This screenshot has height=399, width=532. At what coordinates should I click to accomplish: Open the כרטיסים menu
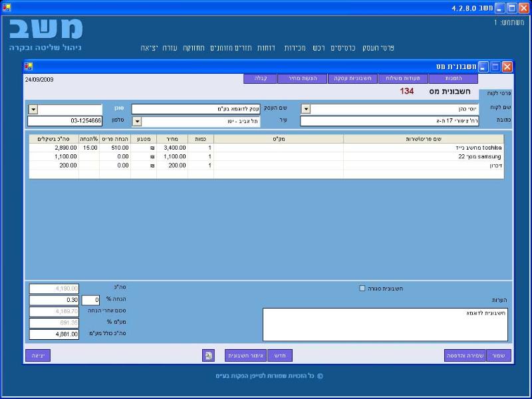tap(343, 48)
